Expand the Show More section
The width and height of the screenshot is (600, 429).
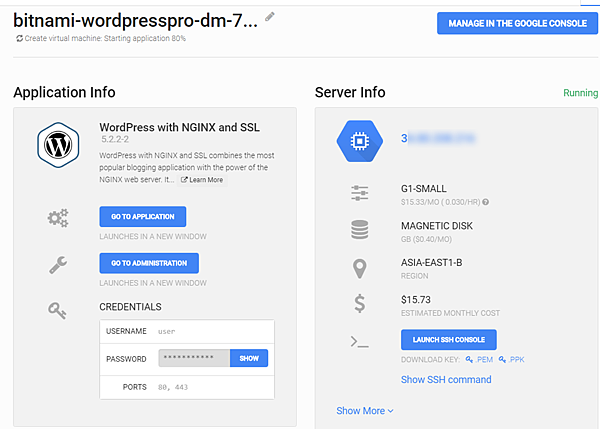click(x=365, y=411)
